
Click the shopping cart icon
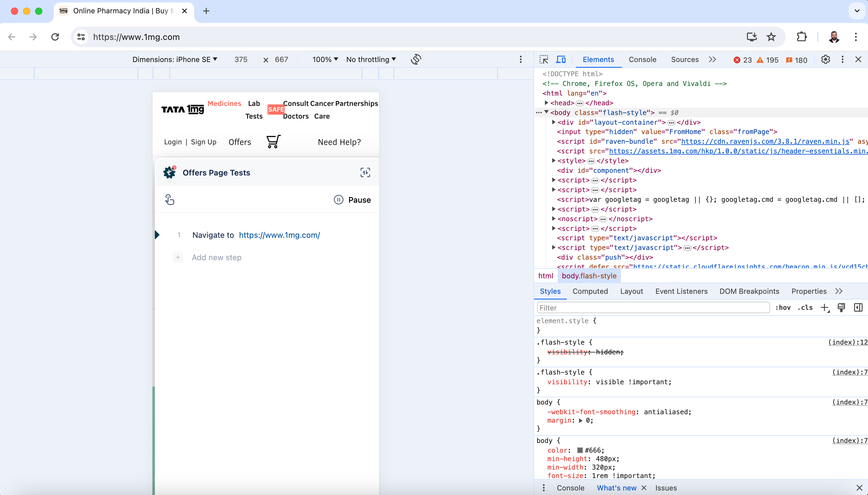click(x=273, y=141)
